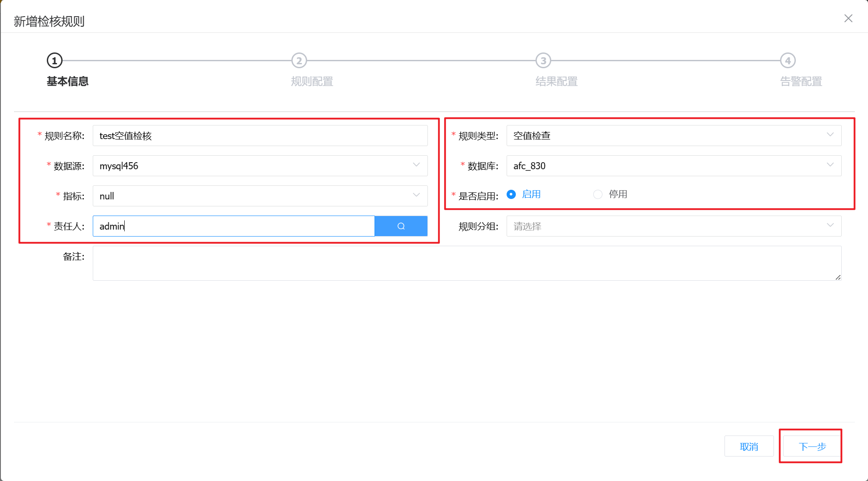Image resolution: width=868 pixels, height=481 pixels.
Task: Go to the 结果配置 step label
Action: tap(556, 81)
